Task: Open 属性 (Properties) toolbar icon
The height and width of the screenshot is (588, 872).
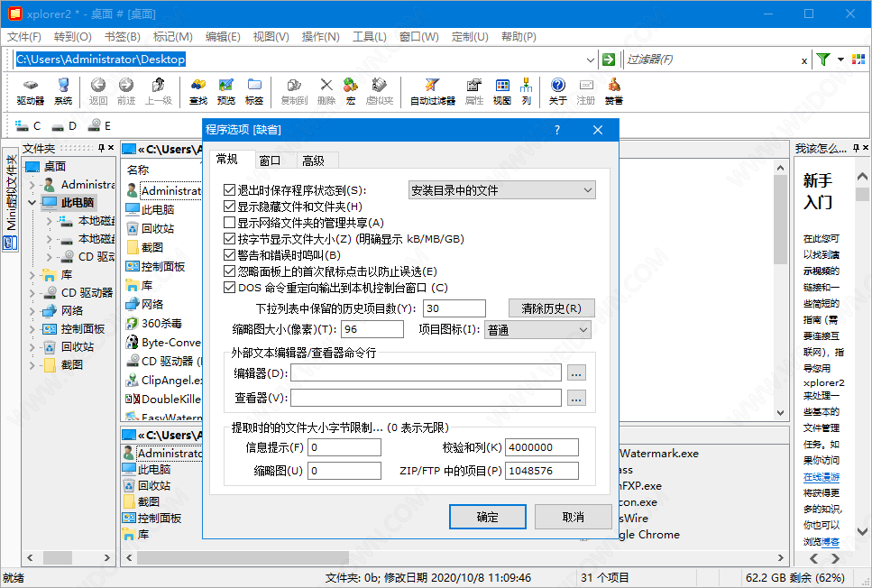Action: (x=474, y=90)
